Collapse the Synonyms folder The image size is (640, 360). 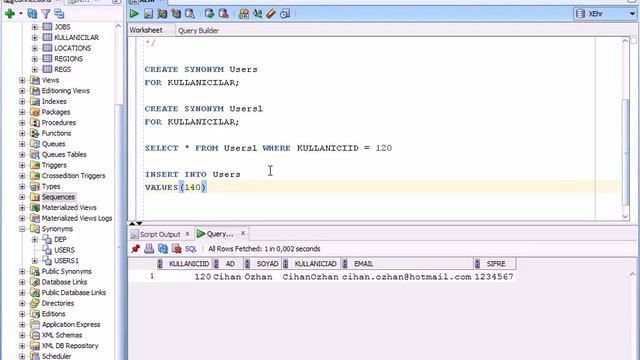pyautogui.click(x=22, y=229)
